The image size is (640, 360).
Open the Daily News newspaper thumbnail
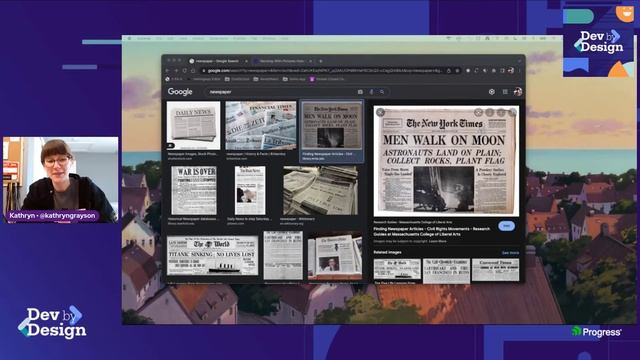193,125
